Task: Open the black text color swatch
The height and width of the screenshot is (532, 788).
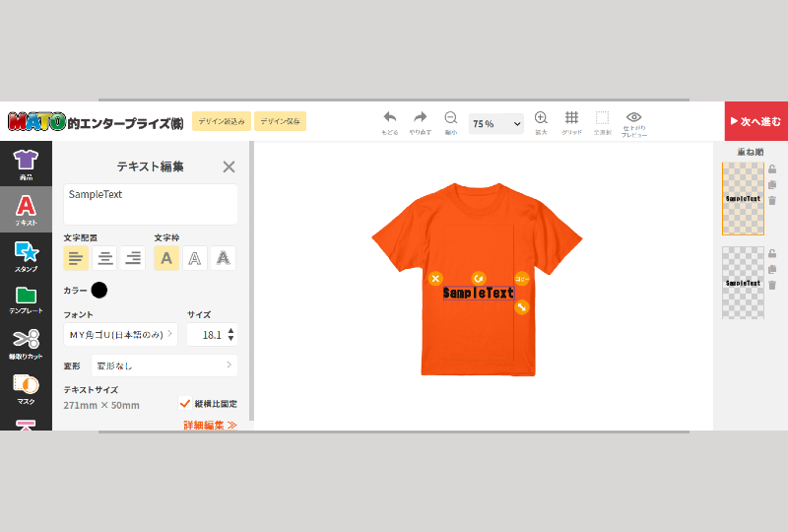Action: click(99, 290)
